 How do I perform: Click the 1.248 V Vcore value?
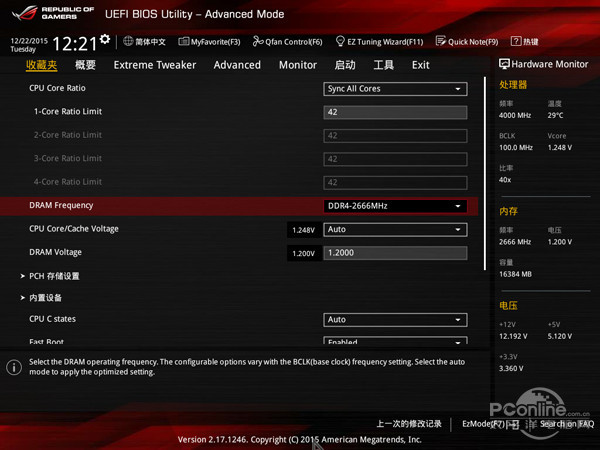point(560,147)
